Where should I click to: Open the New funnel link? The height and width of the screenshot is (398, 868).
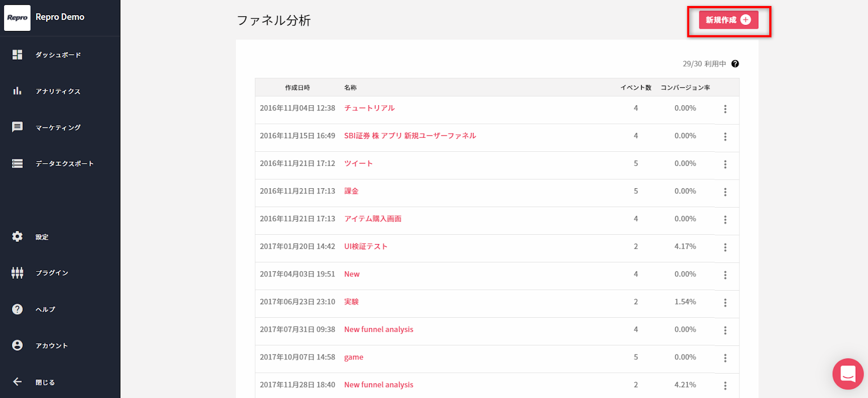tap(352, 274)
